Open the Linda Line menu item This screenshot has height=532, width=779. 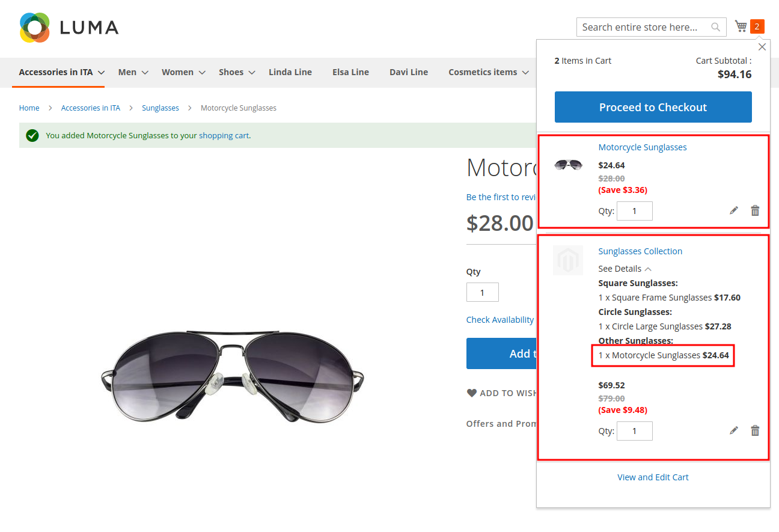(x=290, y=72)
